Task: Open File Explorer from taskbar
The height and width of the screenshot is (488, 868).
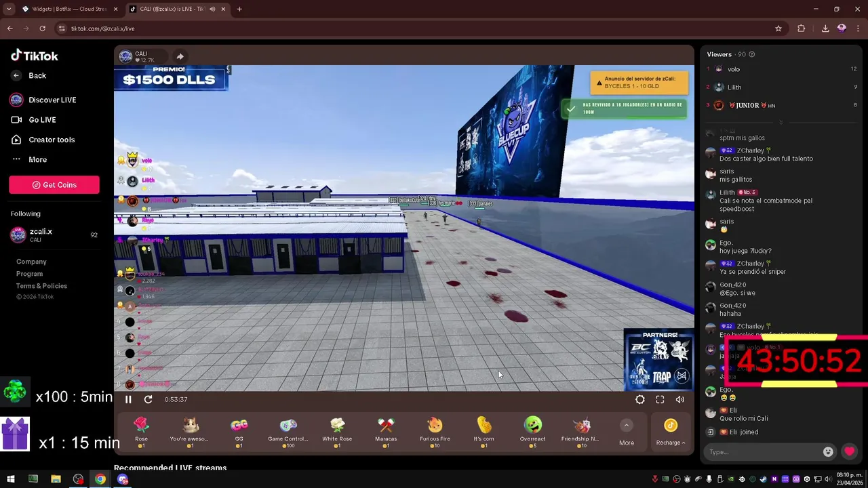Action: 56,479
